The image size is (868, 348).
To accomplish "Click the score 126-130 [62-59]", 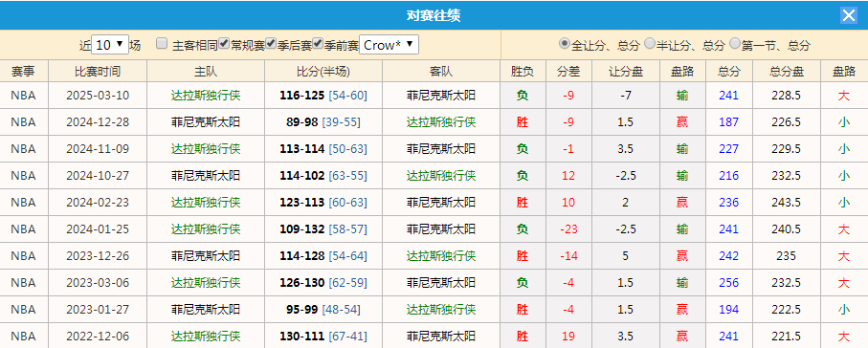I will coord(323,283).
